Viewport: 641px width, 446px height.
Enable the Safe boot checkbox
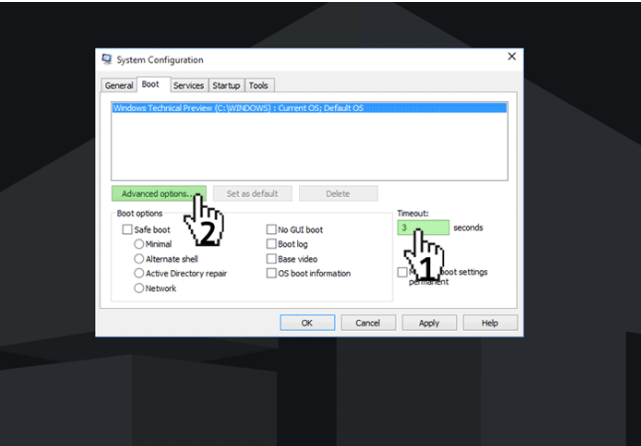[127, 229]
